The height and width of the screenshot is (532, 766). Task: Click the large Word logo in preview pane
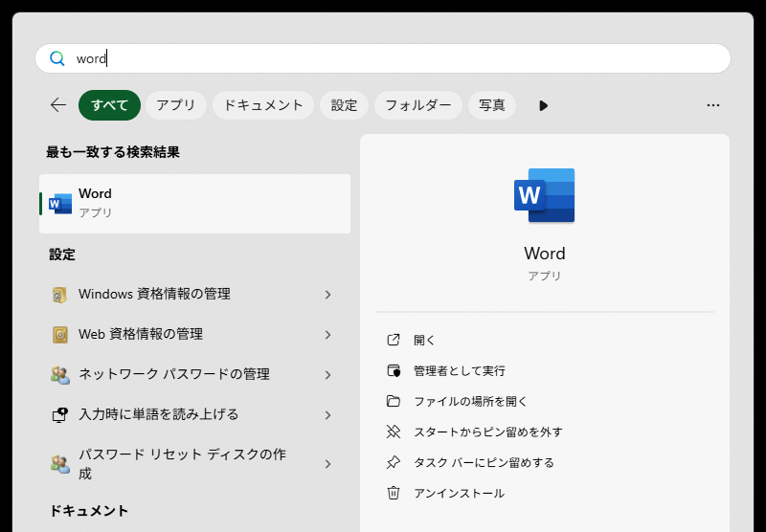click(544, 195)
